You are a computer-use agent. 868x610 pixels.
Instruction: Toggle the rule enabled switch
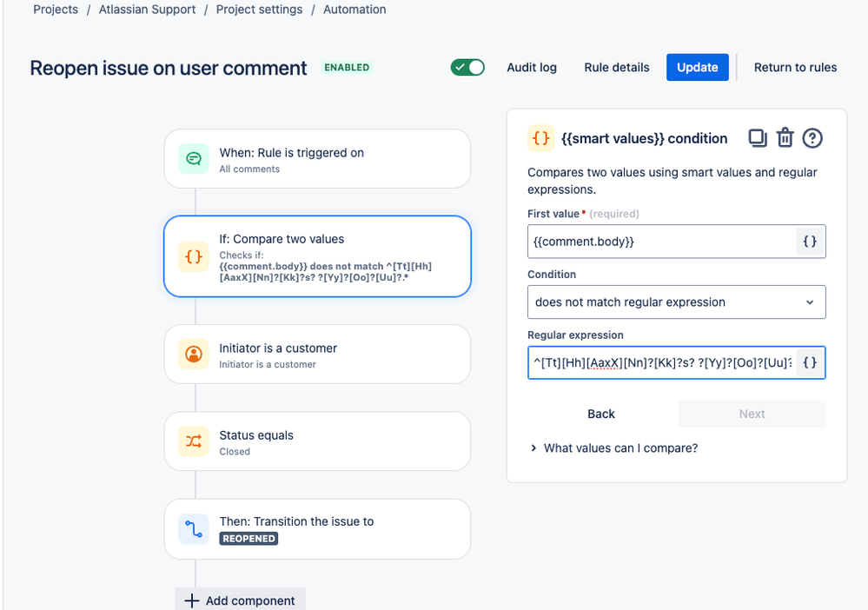(467, 68)
